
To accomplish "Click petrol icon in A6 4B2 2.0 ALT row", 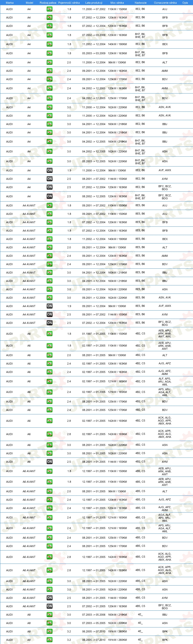I will tap(50, 355).
